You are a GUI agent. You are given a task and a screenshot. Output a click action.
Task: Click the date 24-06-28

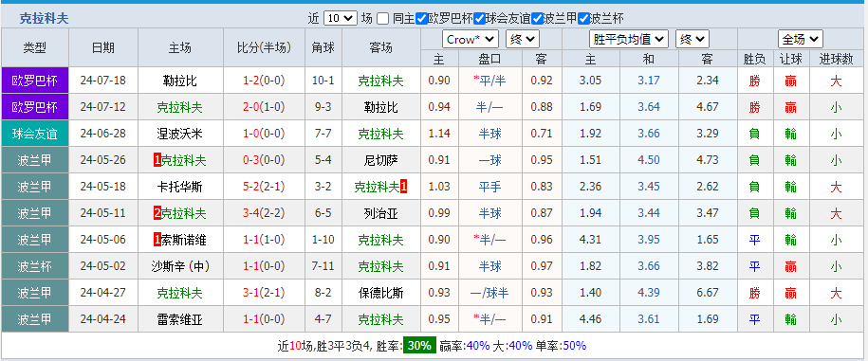tap(103, 134)
